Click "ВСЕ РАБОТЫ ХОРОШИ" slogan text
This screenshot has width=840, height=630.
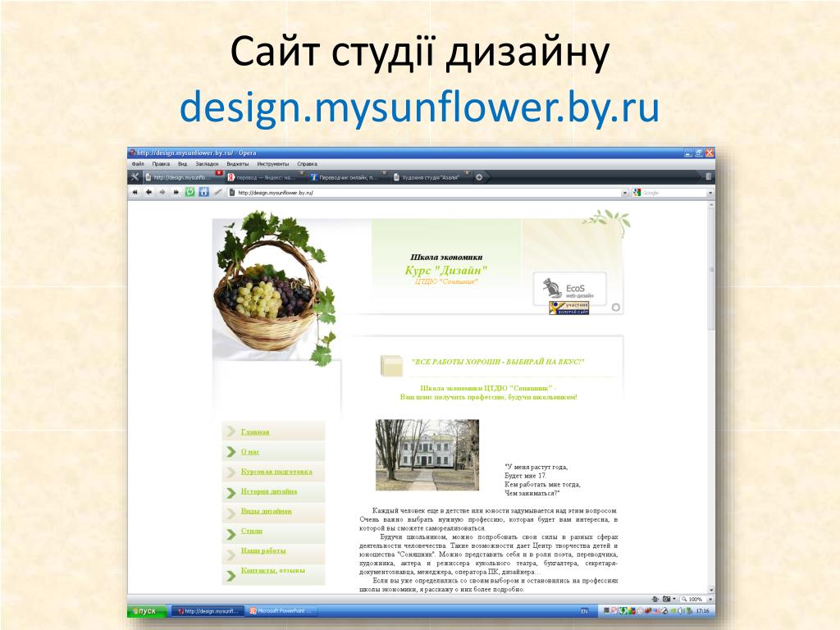click(498, 362)
